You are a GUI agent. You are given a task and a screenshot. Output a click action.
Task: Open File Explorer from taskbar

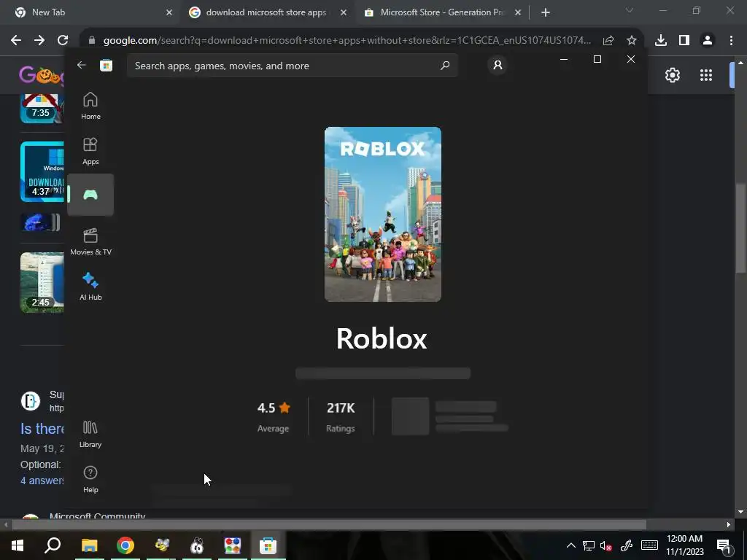click(89, 545)
